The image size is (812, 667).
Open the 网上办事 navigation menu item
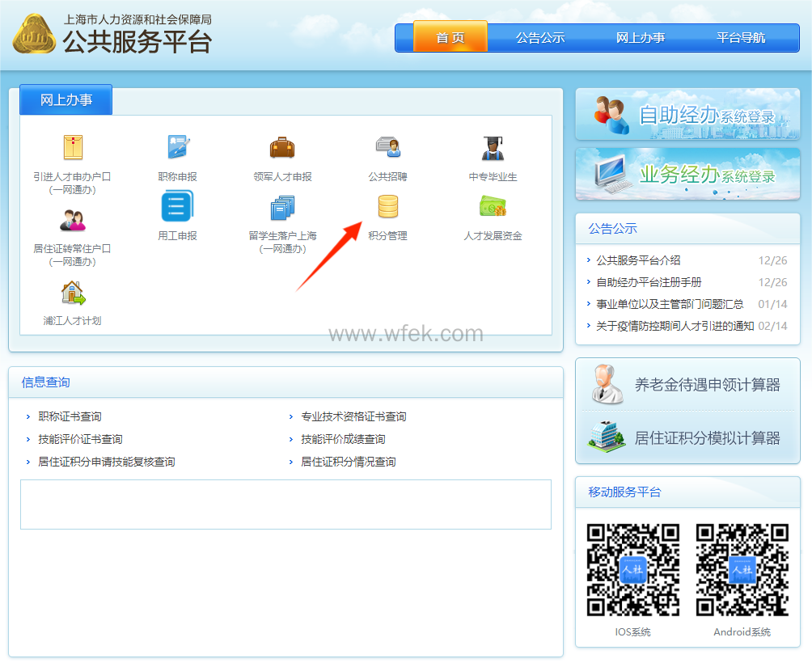641,38
